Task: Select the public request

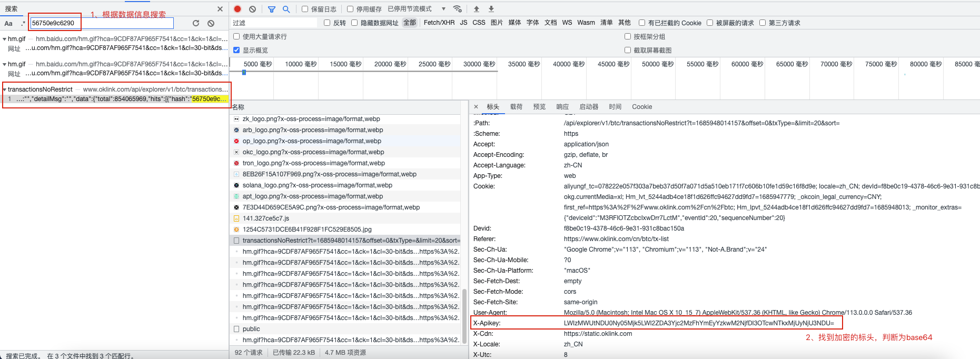Action: pos(345,329)
